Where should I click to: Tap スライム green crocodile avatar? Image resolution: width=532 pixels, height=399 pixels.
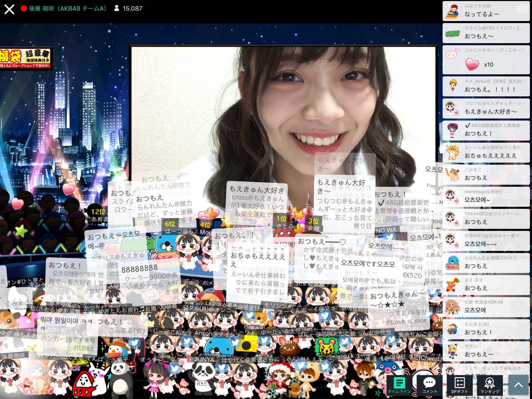coord(452,34)
